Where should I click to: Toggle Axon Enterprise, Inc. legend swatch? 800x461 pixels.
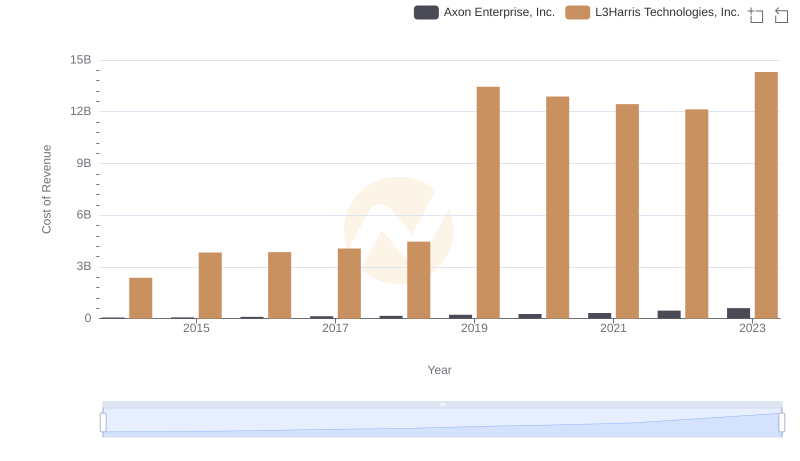tap(426, 12)
